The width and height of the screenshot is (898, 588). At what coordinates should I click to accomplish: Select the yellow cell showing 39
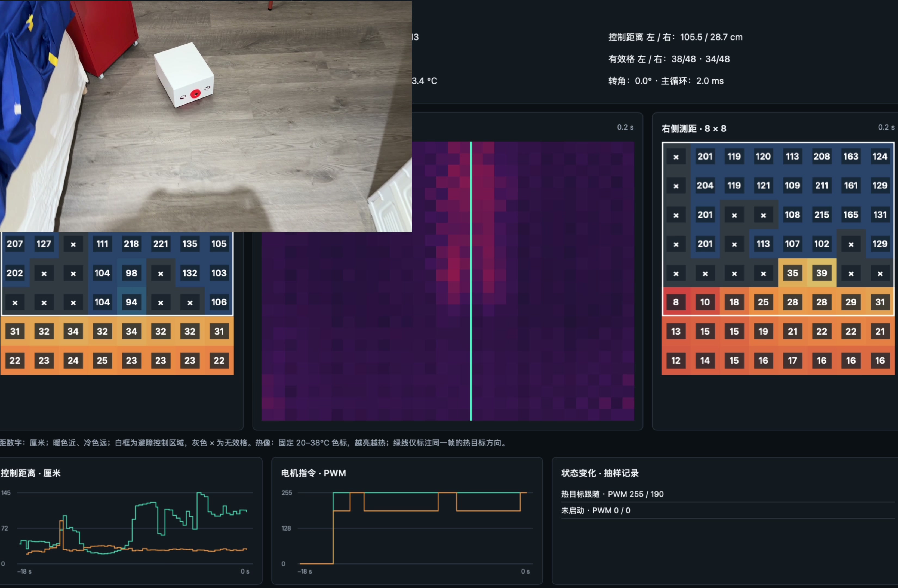[822, 273]
